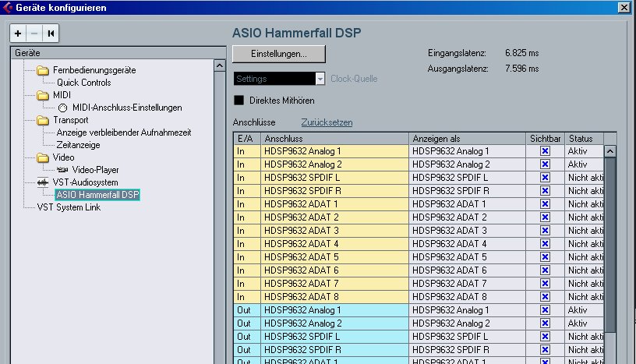
Task: Click Anschluss cell In HDSP9632 ADAT 7
Action: 334,284
